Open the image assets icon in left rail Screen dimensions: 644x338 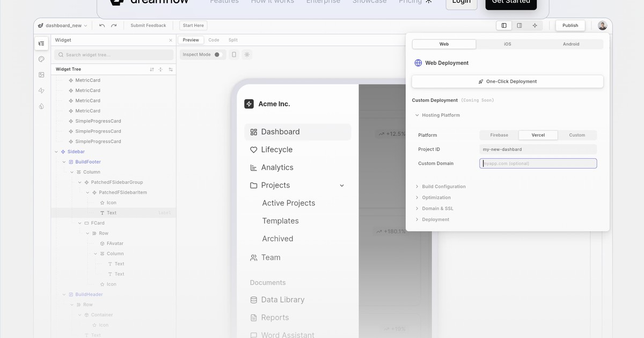(x=41, y=75)
